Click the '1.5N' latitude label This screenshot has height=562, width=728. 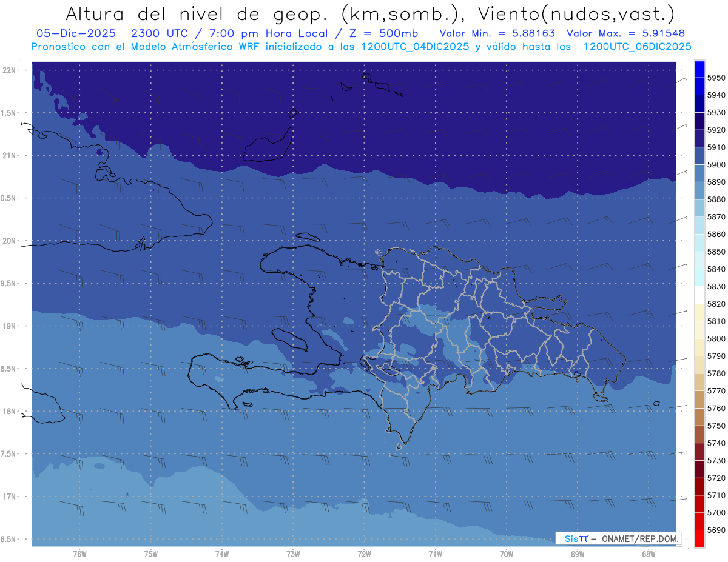click(x=8, y=113)
